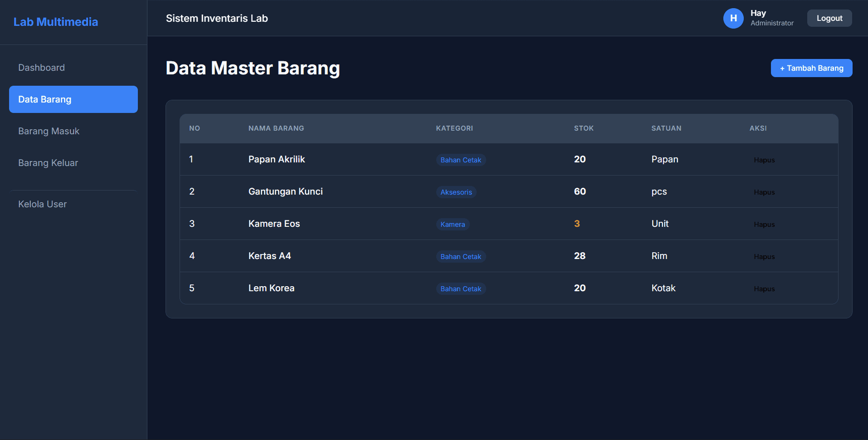Open Kelola User menu item

click(73, 204)
